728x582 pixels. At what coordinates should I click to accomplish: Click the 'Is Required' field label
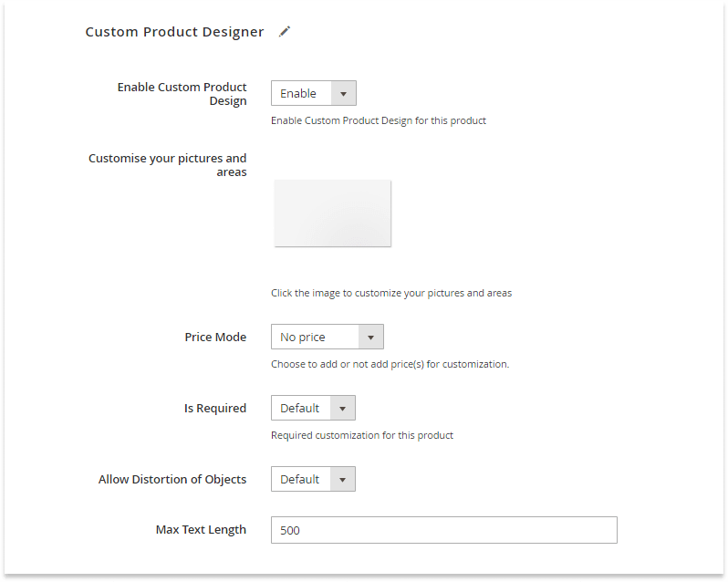pyautogui.click(x=215, y=409)
